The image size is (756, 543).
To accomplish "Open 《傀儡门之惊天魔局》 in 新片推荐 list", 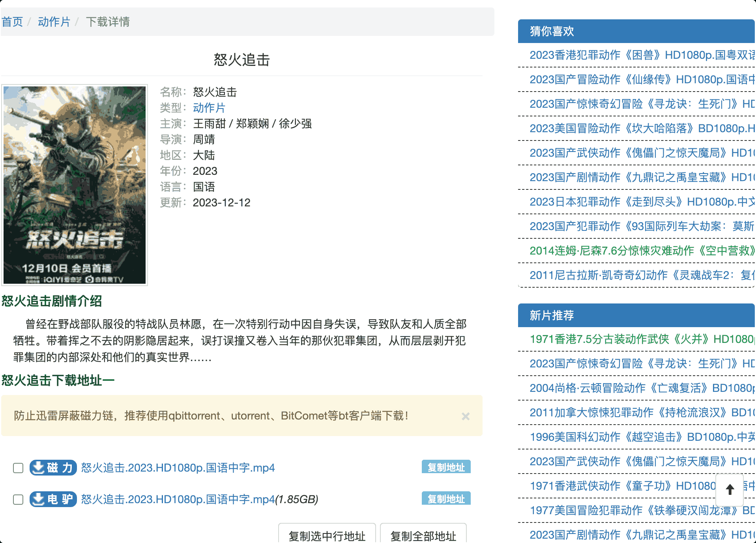I will pyautogui.click(x=642, y=461).
